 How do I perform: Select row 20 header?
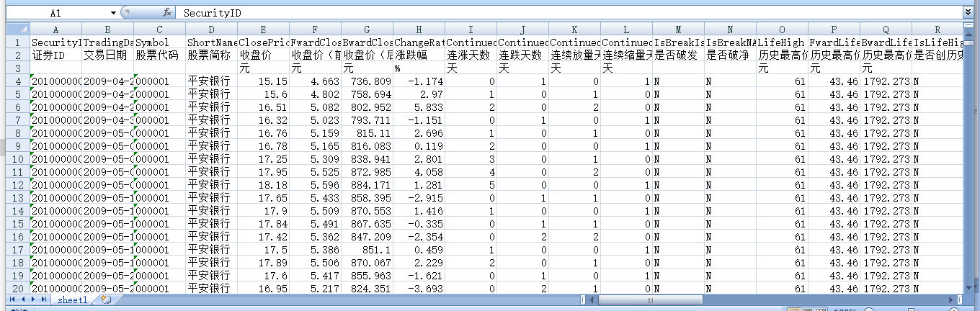pos(17,289)
